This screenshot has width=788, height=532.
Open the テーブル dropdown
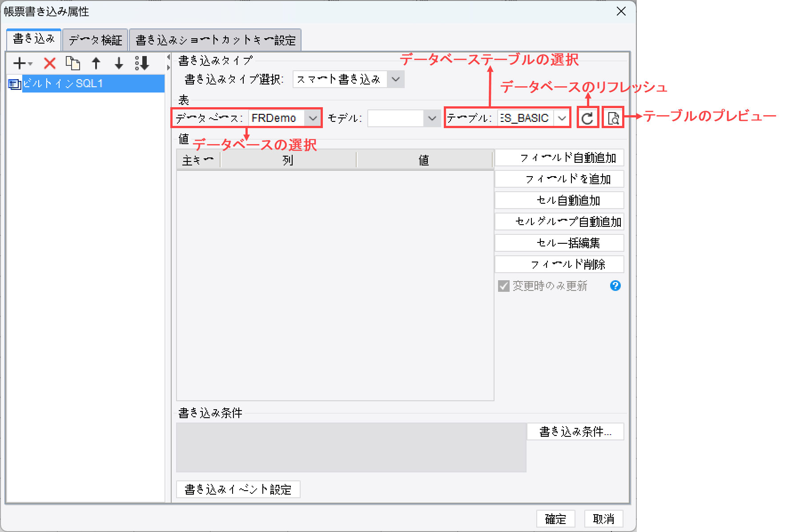click(562, 118)
